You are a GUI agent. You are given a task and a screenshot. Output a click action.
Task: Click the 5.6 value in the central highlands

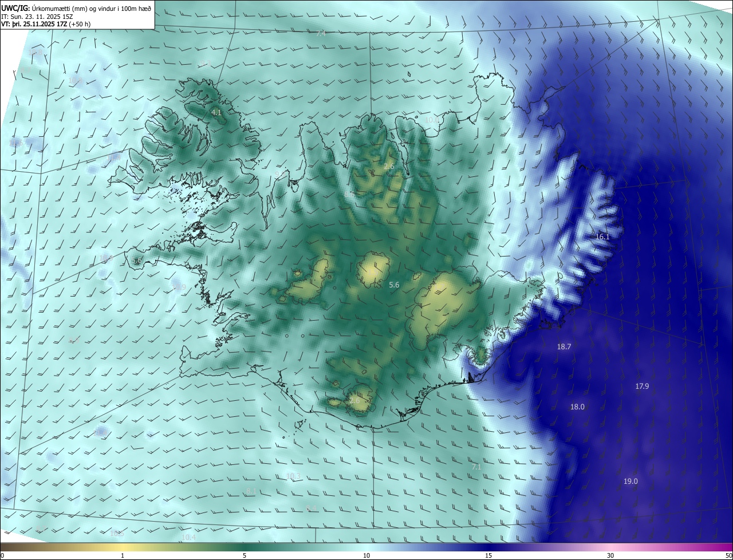(394, 285)
